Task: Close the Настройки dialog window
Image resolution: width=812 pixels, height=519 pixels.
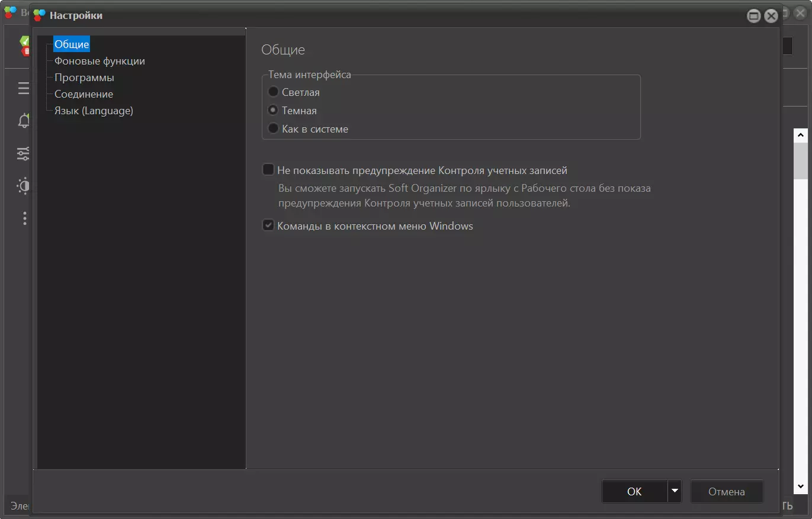Action: 771,16
